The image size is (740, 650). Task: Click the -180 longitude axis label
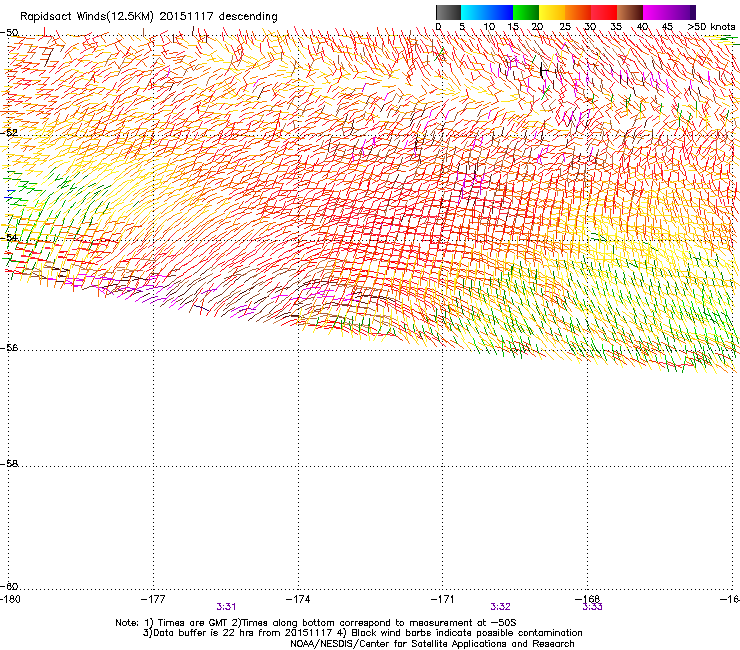[10, 599]
